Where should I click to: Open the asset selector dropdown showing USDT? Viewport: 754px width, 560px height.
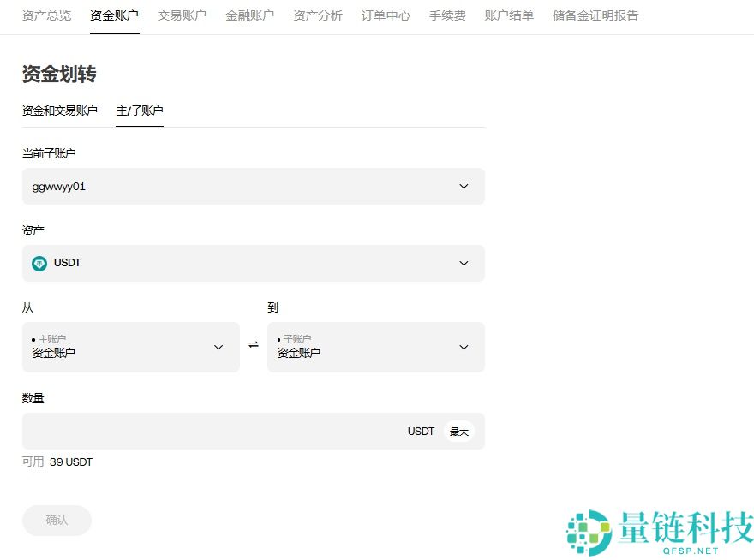[253, 263]
